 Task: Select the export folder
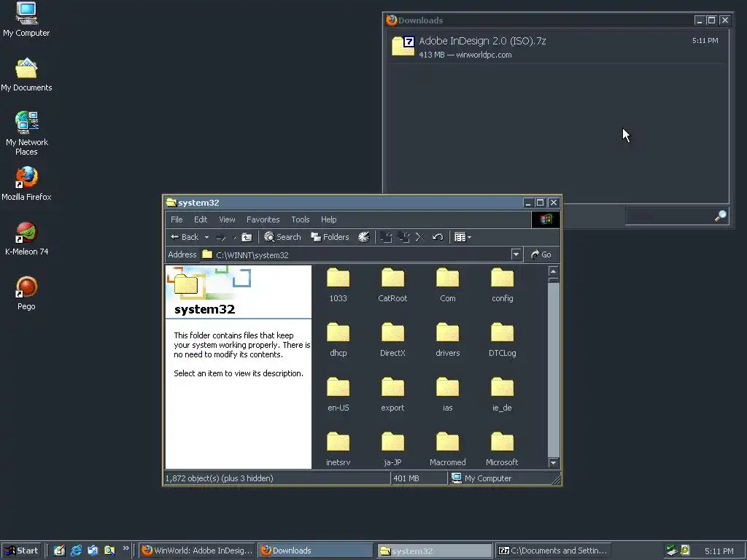click(392, 394)
